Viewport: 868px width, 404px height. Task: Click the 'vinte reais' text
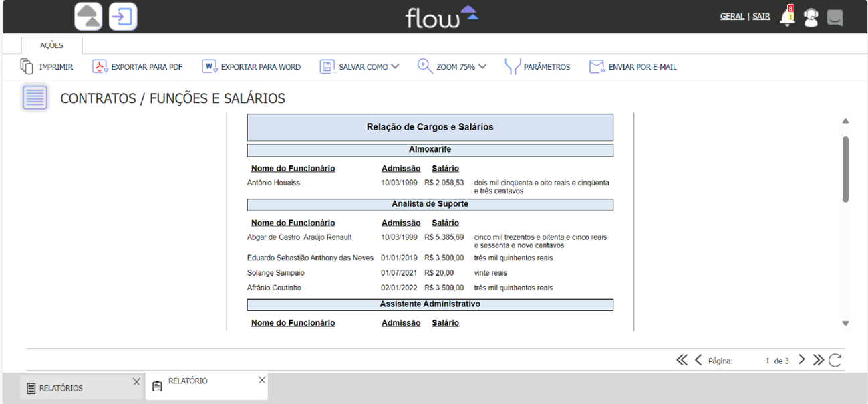click(x=490, y=273)
